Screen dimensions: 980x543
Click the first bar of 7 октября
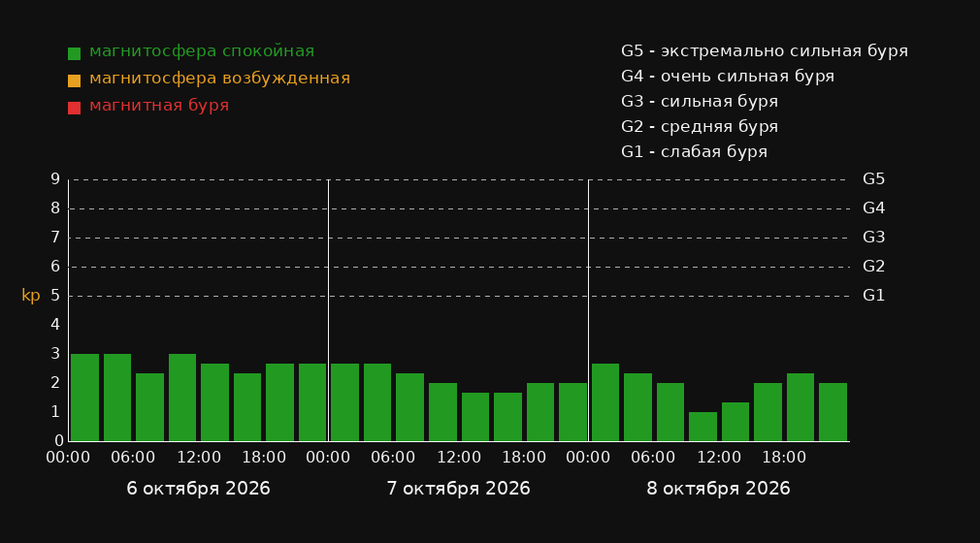coord(344,402)
